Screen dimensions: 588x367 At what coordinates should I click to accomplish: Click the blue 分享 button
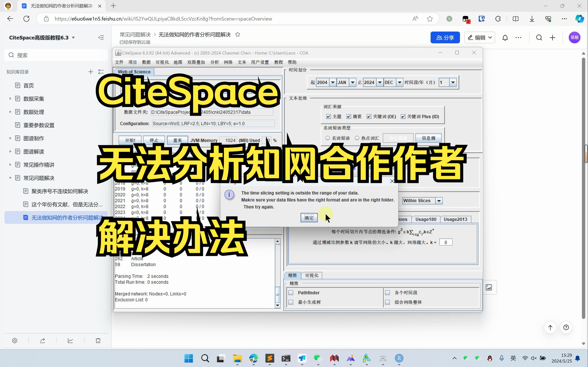[445, 38]
